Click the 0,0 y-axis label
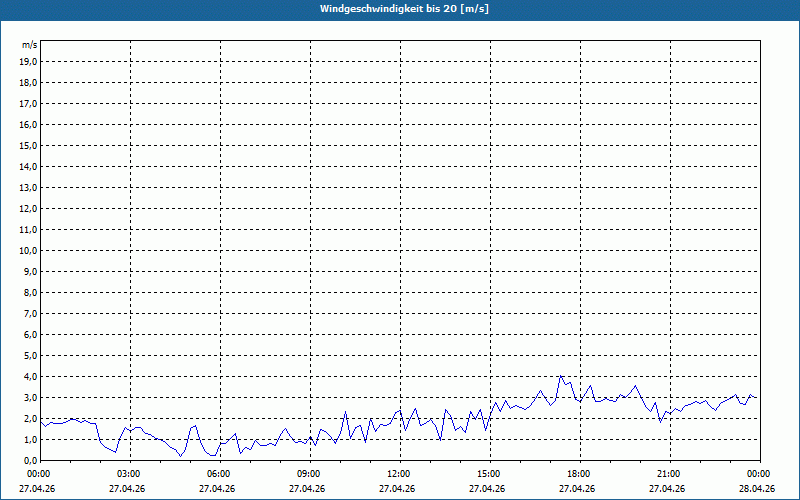Screen dimensions: 800x500 click(x=31, y=461)
